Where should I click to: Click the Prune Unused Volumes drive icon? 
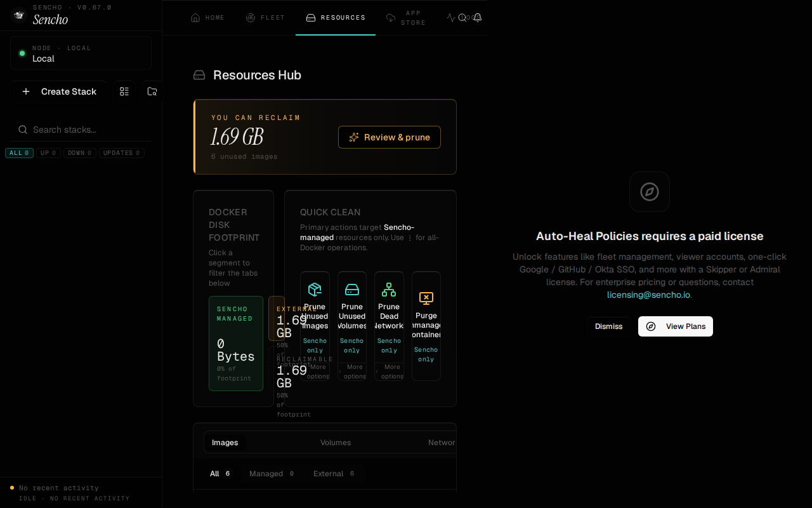click(352, 290)
